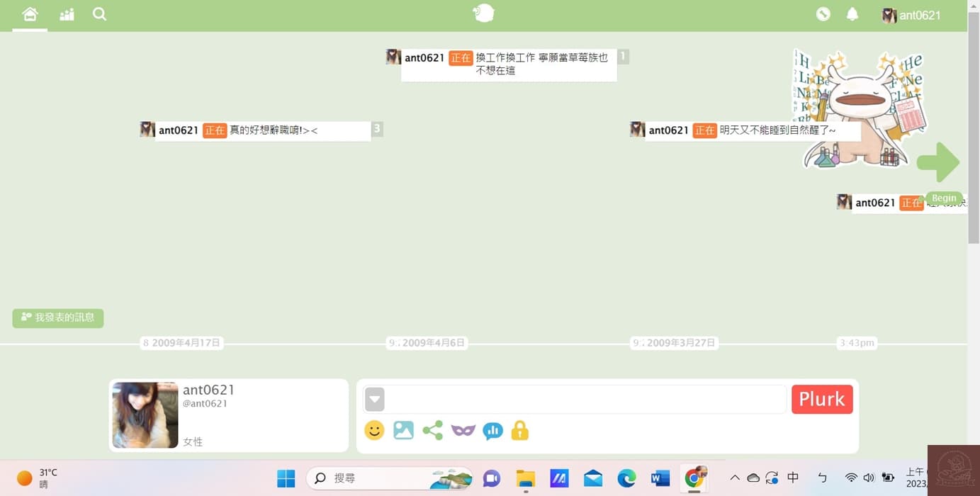Image resolution: width=980 pixels, height=496 pixels.
Task: Open notifications via the bell icon
Action: pos(852,13)
